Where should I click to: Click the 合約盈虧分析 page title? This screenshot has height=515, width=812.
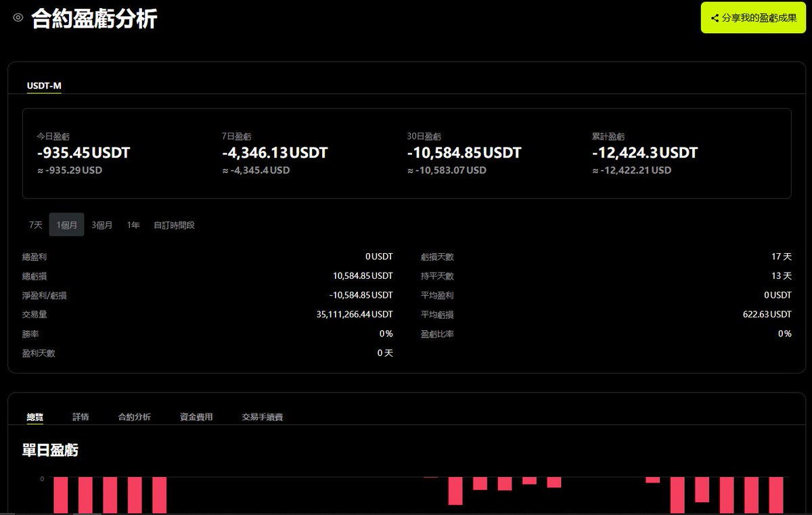tap(94, 18)
